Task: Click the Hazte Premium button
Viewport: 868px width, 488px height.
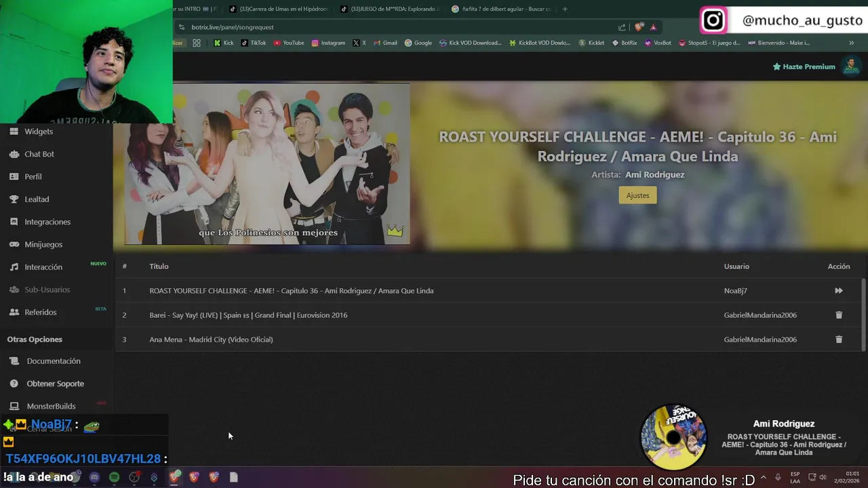Action: click(804, 66)
